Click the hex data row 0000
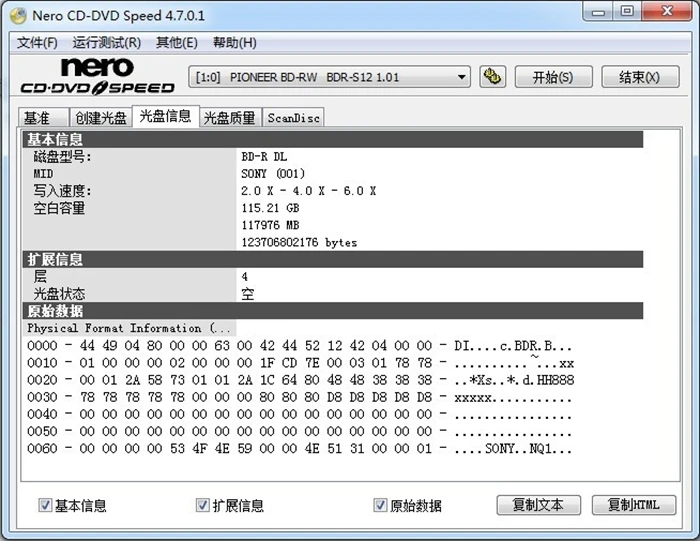Image resolution: width=700 pixels, height=541 pixels. (x=299, y=345)
